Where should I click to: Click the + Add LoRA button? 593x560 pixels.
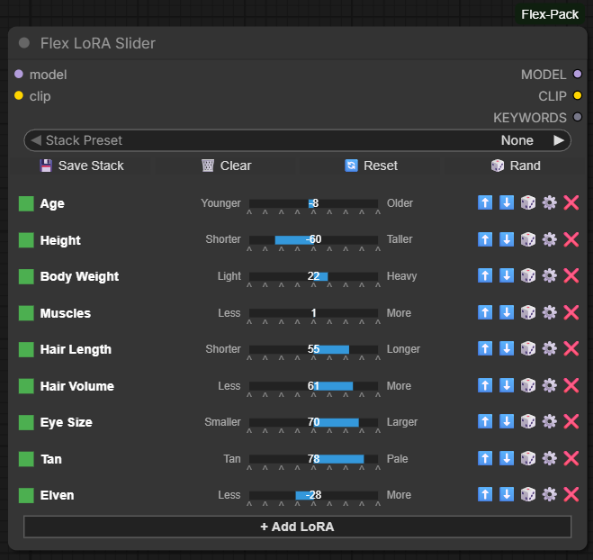pos(297,526)
